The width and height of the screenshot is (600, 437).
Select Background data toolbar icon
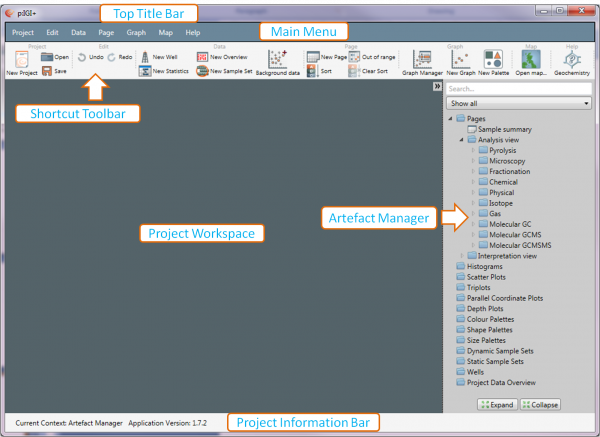click(278, 61)
